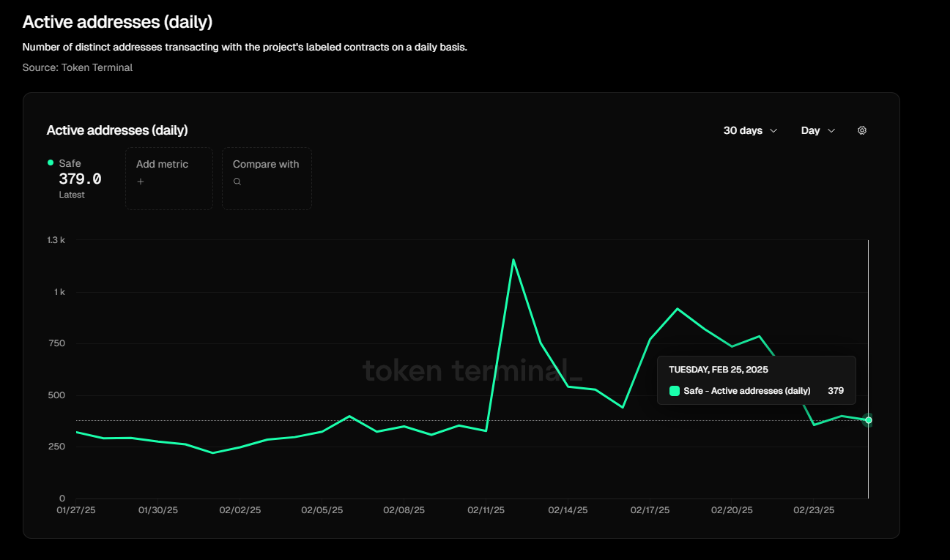Click the Add metric button
Viewport: 950px width, 560px height.
tap(168, 178)
